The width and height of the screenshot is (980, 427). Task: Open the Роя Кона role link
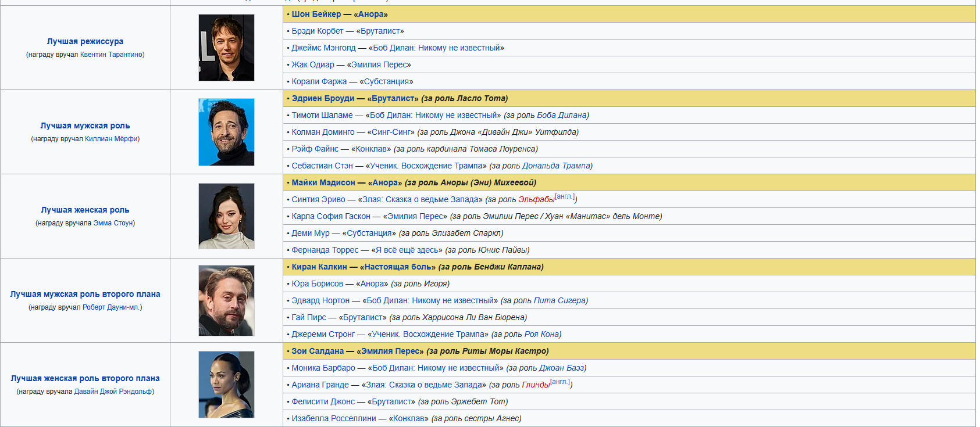[541, 334]
